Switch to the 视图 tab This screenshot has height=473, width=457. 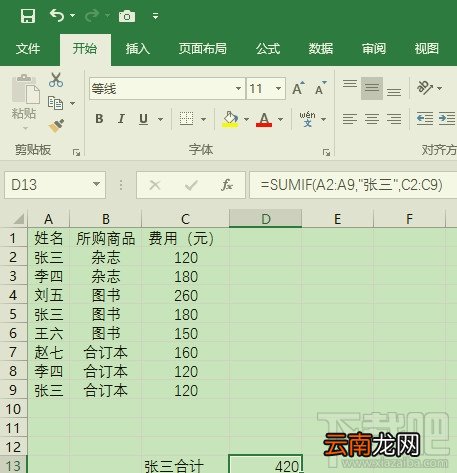click(427, 49)
